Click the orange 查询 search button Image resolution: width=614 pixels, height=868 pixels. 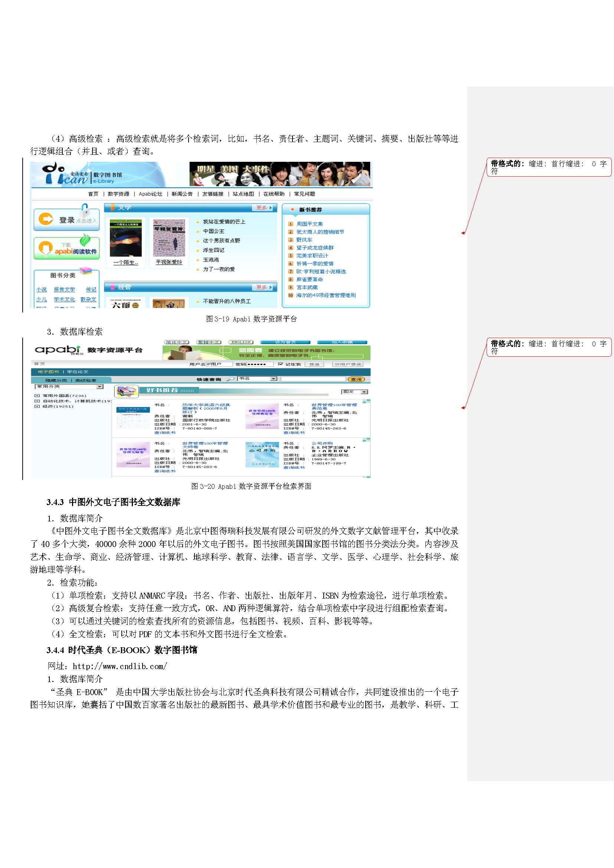click(356, 379)
